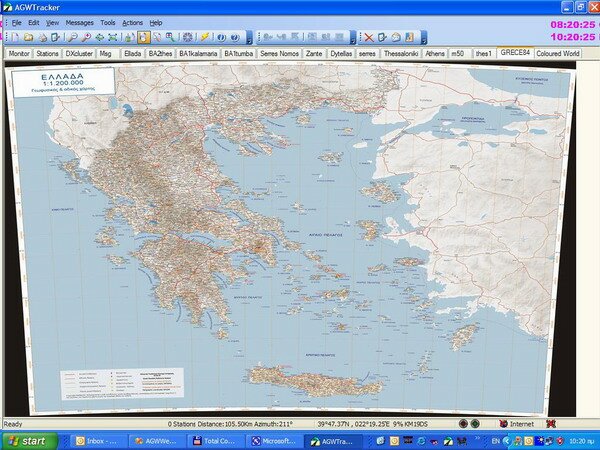Screen dimensions: 600x450
Task: Open the Messages menu
Action: click(x=80, y=23)
